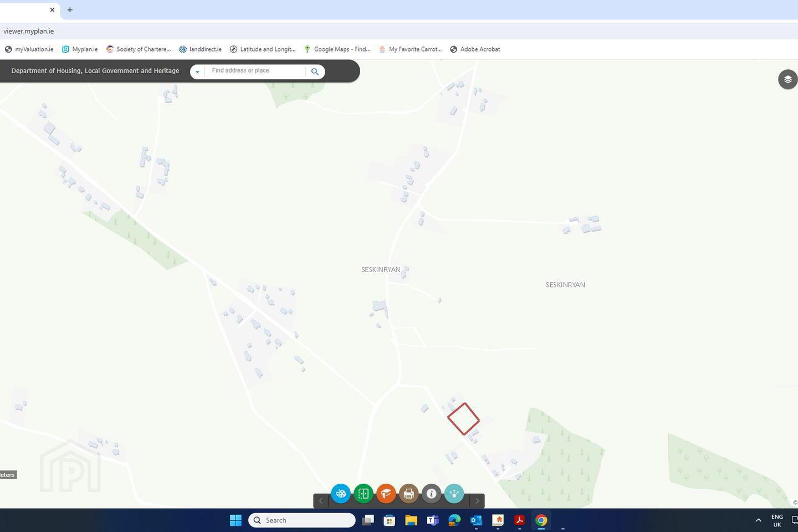Image resolution: width=798 pixels, height=532 pixels.
Task: Launch Microsoft Store from the taskbar
Action: point(390,520)
